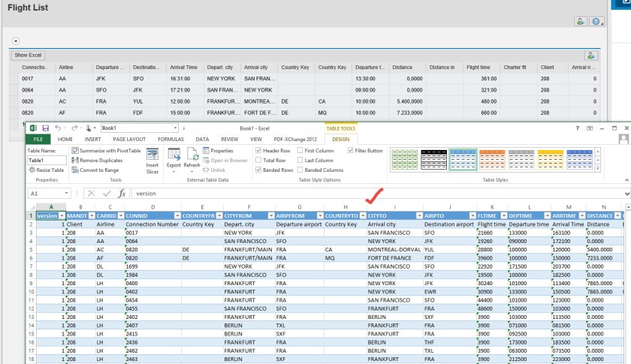Uncheck the Header Row checkbox
This screenshot has width=631, height=364.
[x=260, y=150]
